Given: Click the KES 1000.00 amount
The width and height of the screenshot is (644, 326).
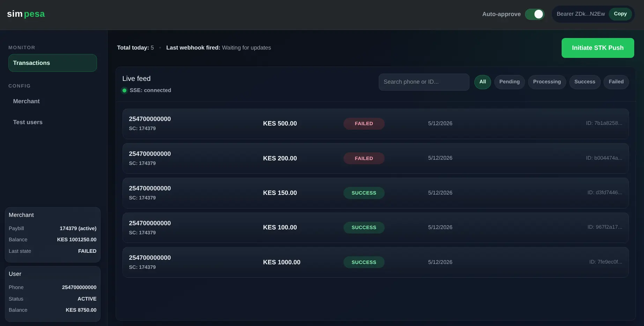Looking at the screenshot, I should (282, 262).
